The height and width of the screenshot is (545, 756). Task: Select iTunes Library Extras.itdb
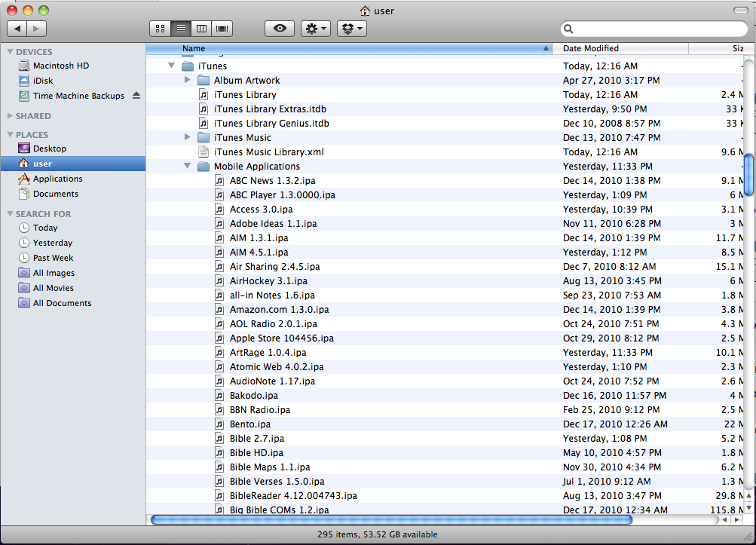(270, 109)
